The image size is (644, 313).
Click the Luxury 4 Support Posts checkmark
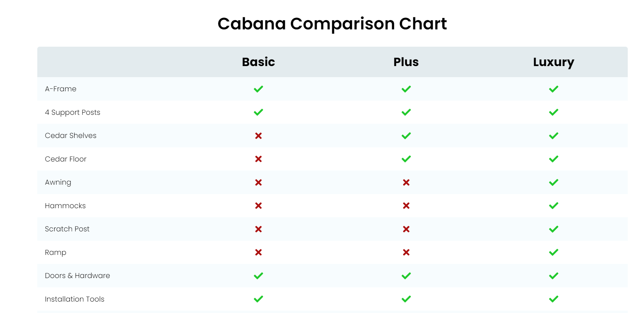[554, 112]
